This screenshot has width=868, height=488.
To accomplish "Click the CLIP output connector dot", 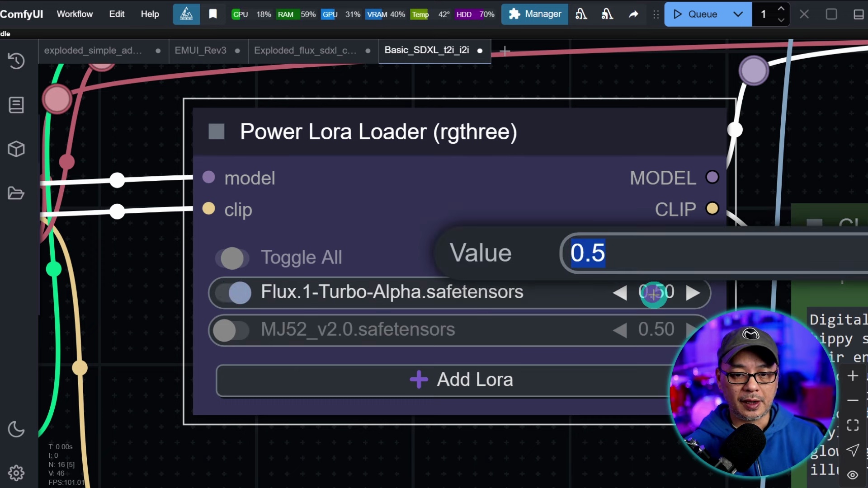I will (712, 208).
